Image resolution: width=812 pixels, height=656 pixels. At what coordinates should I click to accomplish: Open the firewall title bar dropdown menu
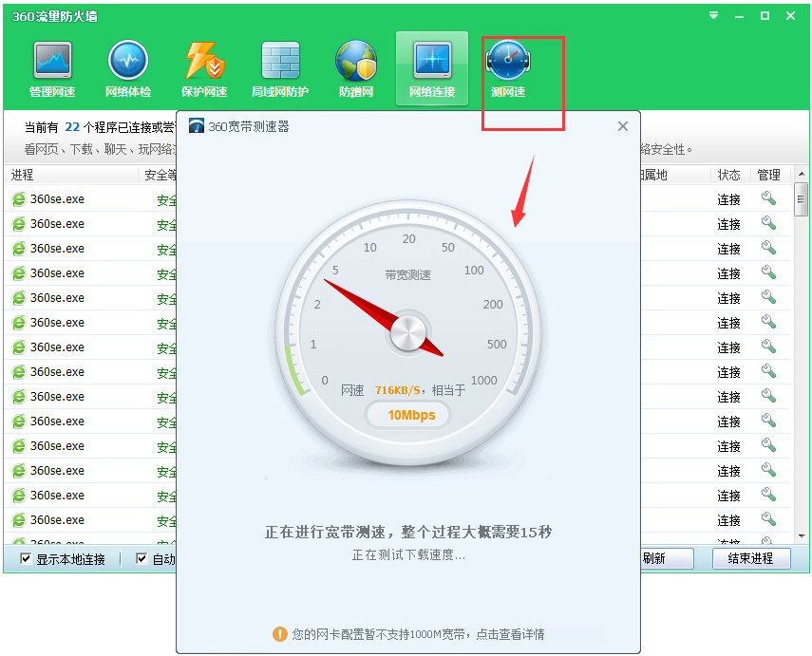(713, 15)
